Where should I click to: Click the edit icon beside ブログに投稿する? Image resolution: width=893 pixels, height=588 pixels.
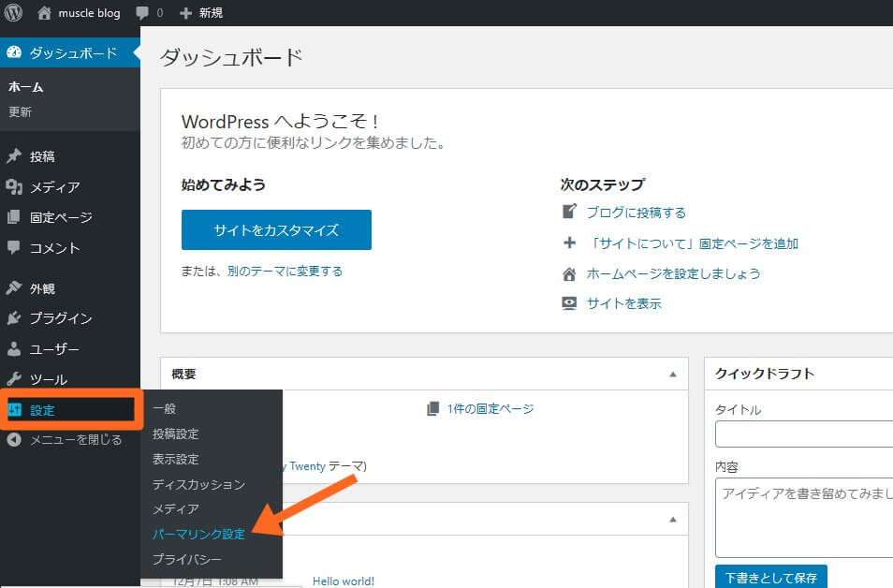coord(569,212)
